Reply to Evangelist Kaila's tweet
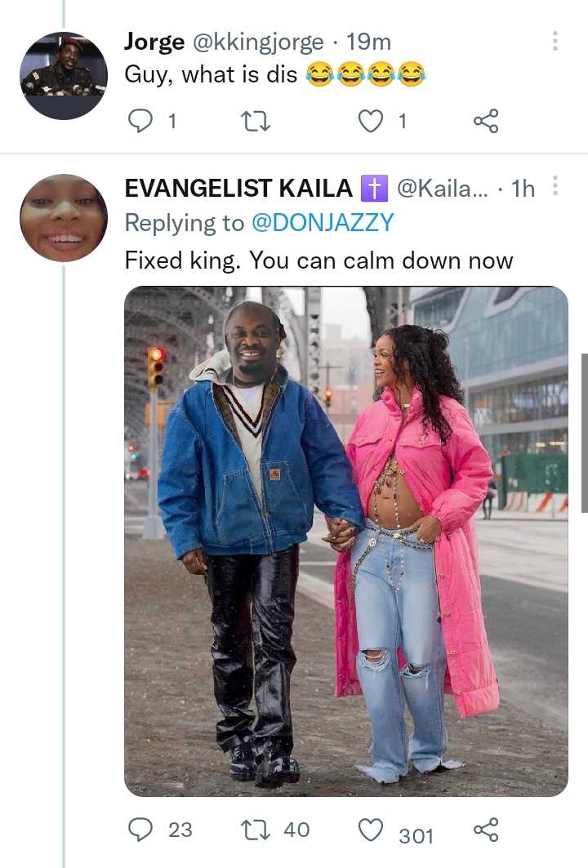Viewport: 588px width, 868px height. (x=140, y=830)
